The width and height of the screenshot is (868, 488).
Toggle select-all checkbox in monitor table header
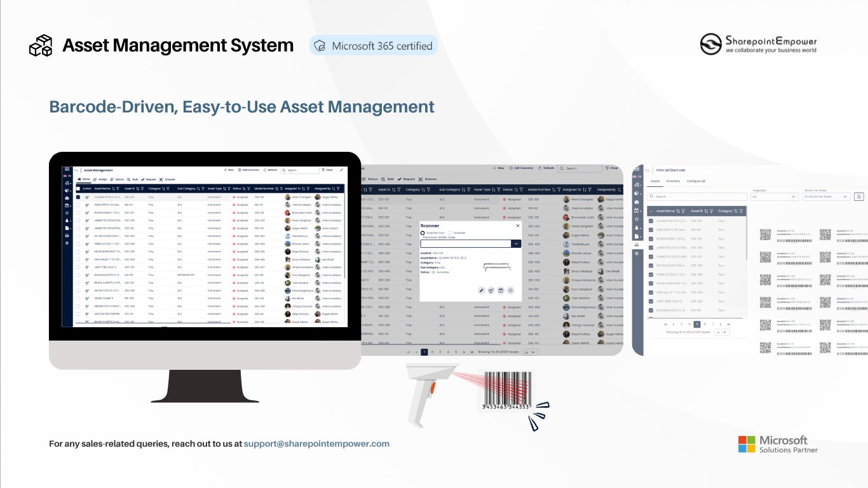click(x=78, y=189)
